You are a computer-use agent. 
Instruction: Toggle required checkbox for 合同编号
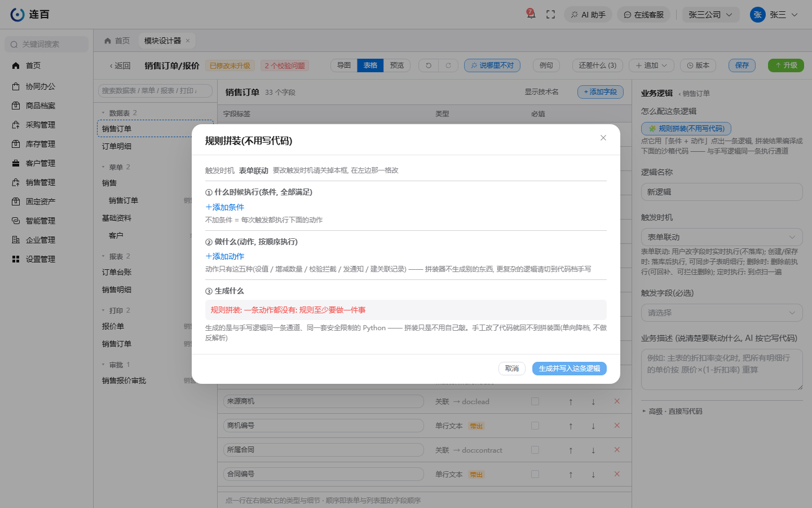click(x=535, y=474)
